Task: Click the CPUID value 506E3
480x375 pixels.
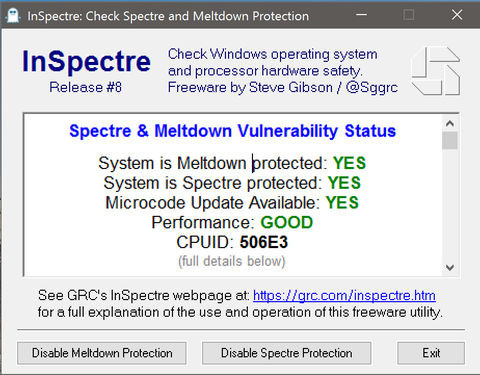Action: 264,242
